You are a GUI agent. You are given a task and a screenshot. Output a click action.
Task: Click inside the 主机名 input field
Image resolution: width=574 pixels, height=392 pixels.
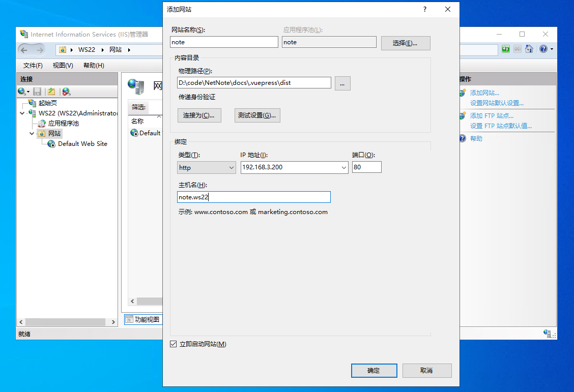pos(253,197)
